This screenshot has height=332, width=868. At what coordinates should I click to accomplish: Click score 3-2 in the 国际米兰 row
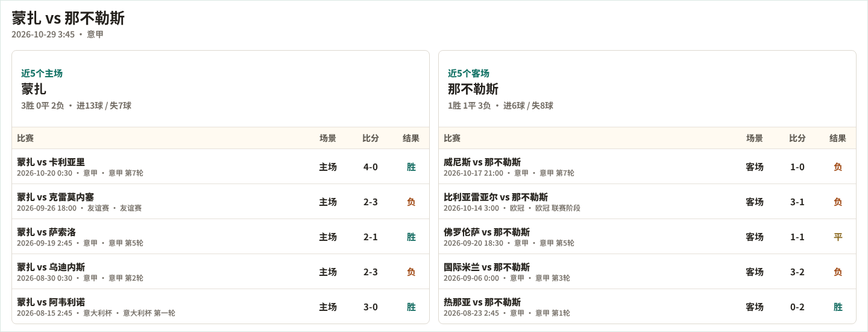point(797,272)
